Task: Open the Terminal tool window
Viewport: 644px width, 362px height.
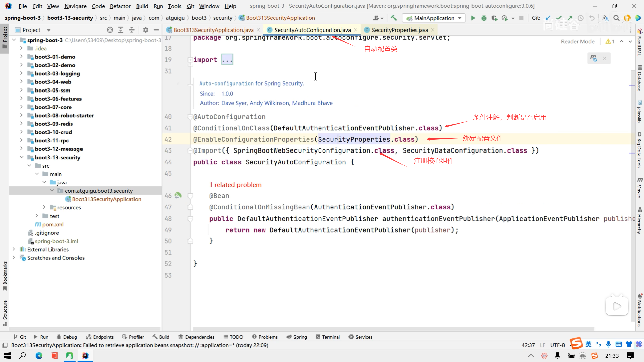Action: 327,337
